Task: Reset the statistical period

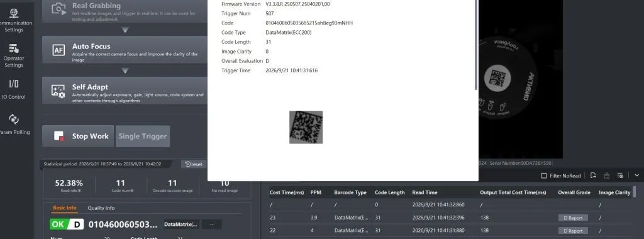Action: 194,164
